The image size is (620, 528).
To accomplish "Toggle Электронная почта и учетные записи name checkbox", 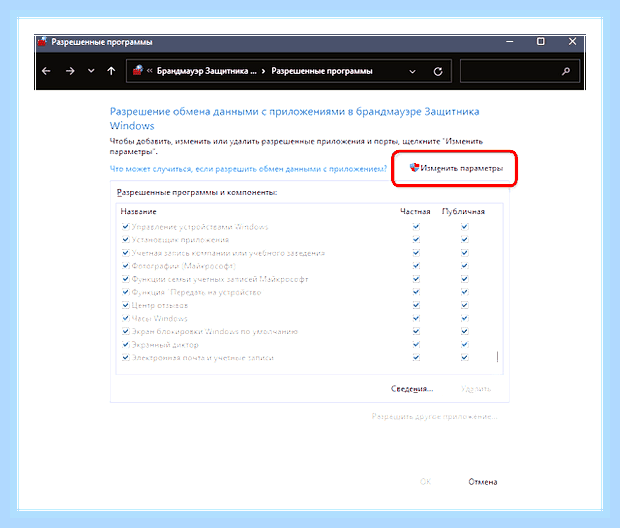I will [126, 358].
